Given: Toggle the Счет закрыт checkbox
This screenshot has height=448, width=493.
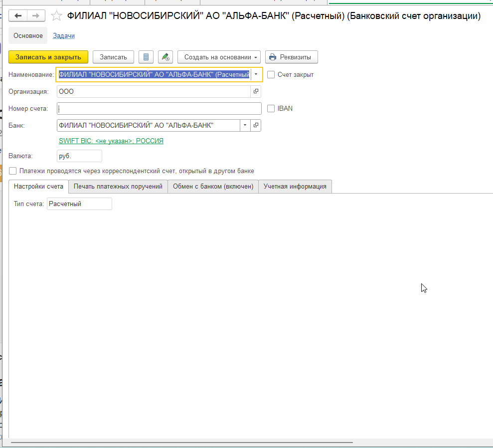Looking at the screenshot, I should pos(271,74).
